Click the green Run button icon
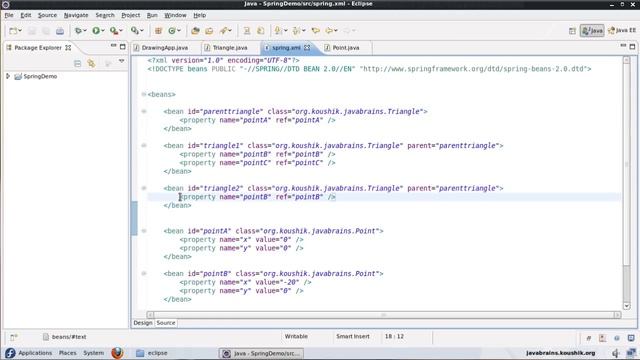Image resolution: width=640 pixels, height=360 pixels. point(96,31)
